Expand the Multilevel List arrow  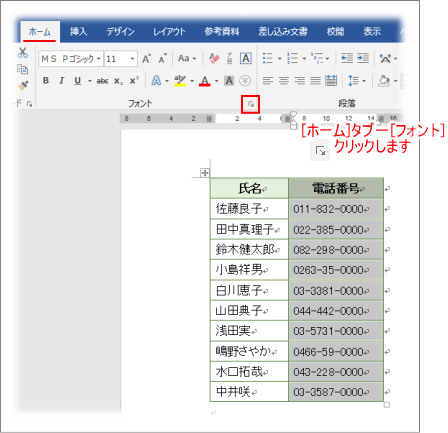327,59
